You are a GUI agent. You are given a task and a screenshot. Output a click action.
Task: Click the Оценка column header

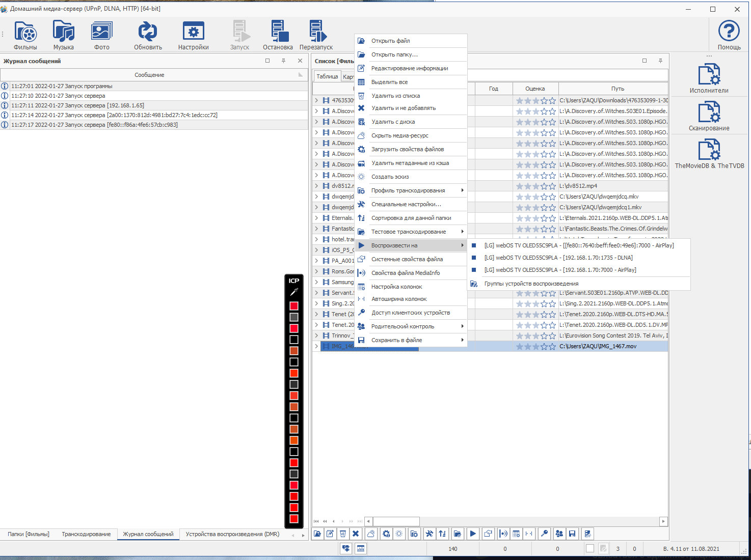coord(535,89)
